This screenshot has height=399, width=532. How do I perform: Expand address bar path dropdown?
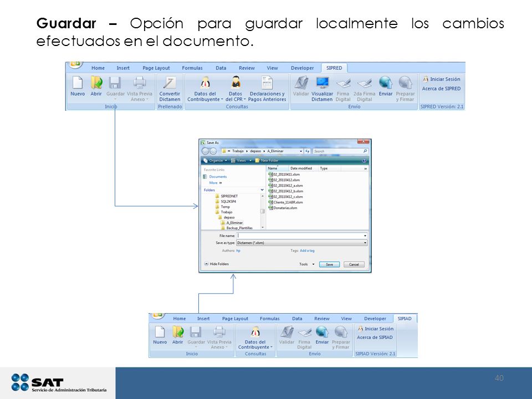[300, 151]
